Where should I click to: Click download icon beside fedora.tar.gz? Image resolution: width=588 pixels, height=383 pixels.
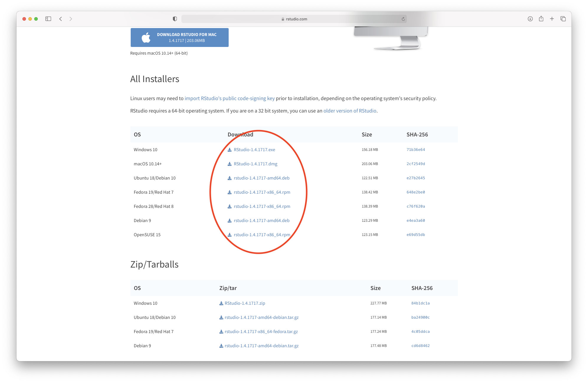221,332
